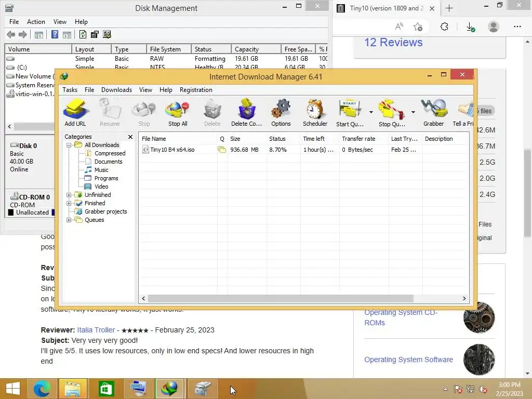Click the 12 Reviews heading link

click(393, 43)
